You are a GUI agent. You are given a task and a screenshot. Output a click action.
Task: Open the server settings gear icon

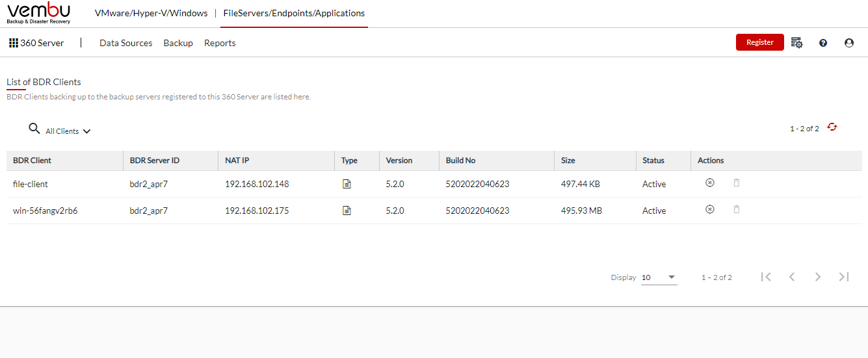[797, 43]
